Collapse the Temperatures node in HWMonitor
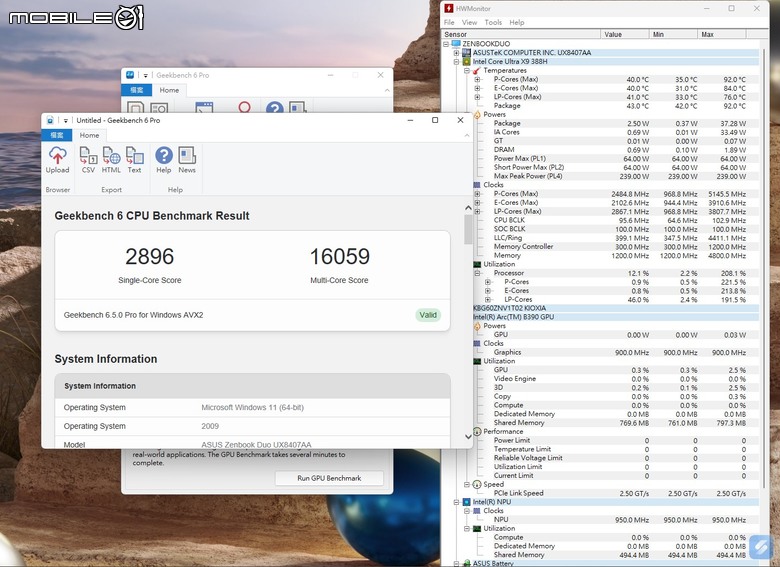 (x=466, y=71)
